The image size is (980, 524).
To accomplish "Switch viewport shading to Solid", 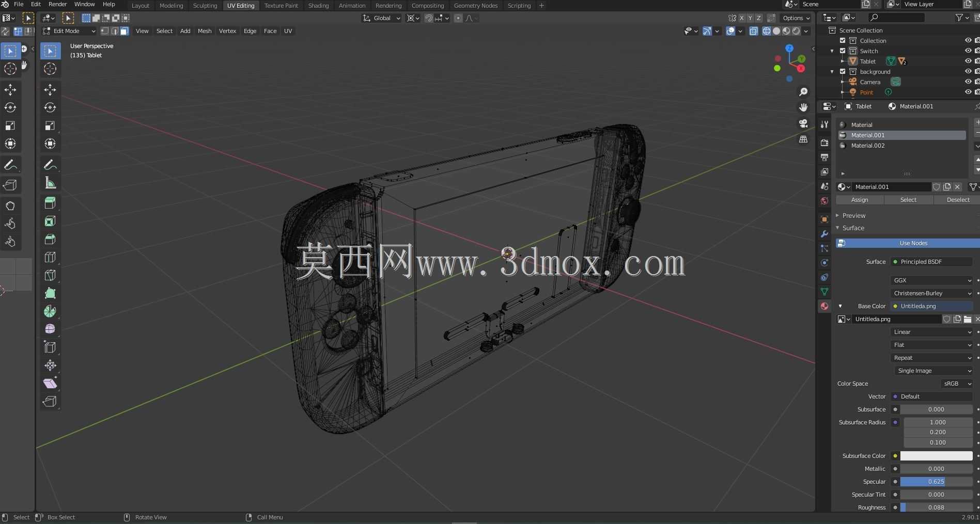I will 776,31.
